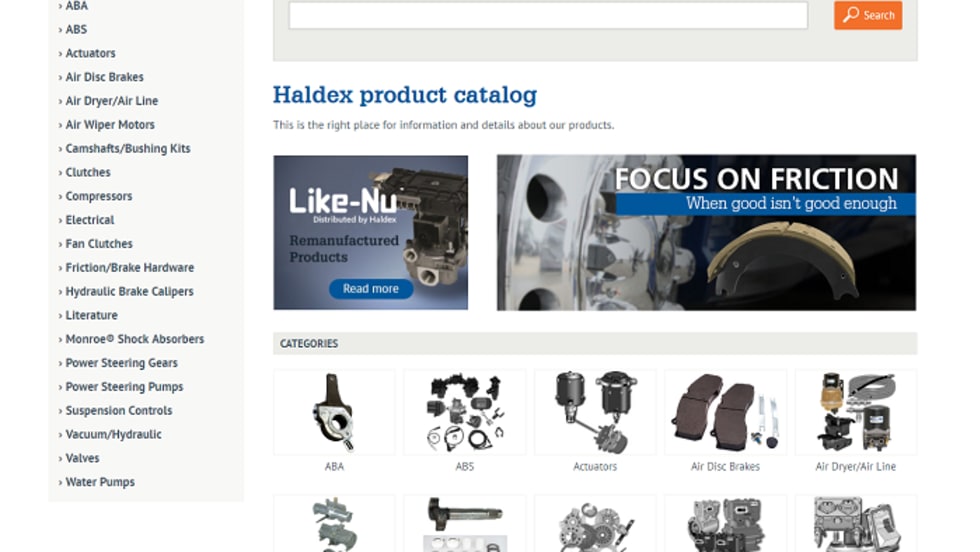Open the Air Disc Brakes category tile
Viewport: 980px width, 552px height.
(725, 413)
